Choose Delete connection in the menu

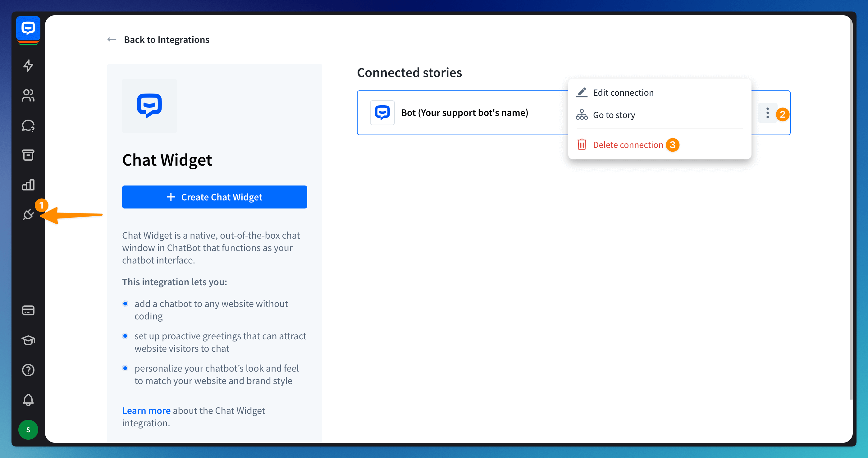(x=628, y=145)
